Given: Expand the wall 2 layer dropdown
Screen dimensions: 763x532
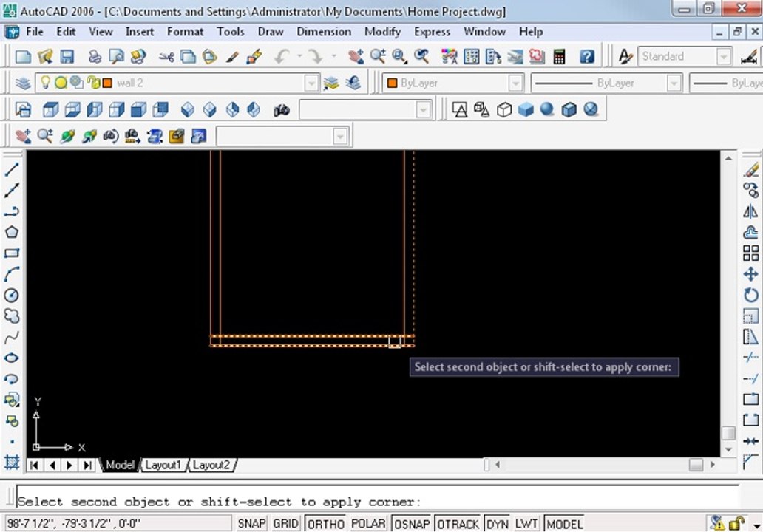Looking at the screenshot, I should click(x=311, y=83).
